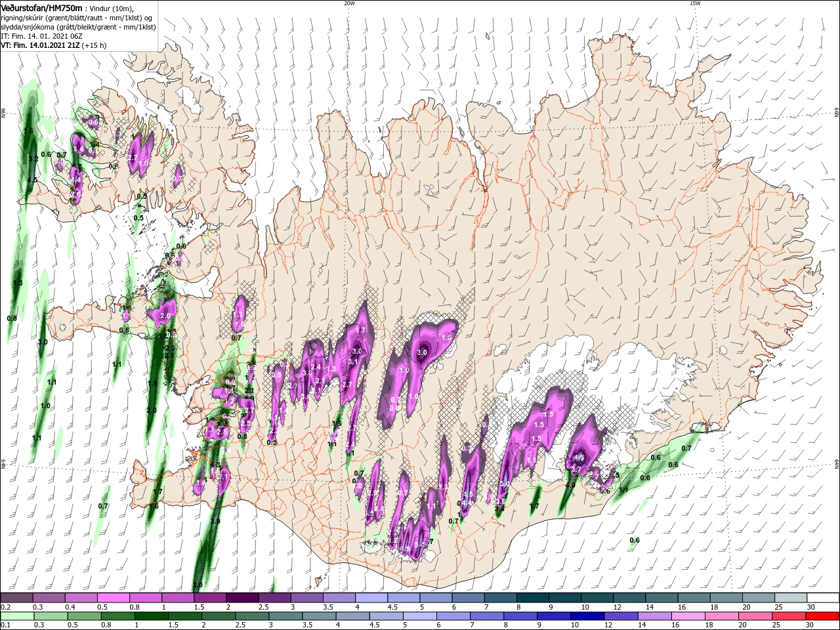
Task: Click the darkest purple swatch between 2 and 2.5
Action: click(241, 598)
